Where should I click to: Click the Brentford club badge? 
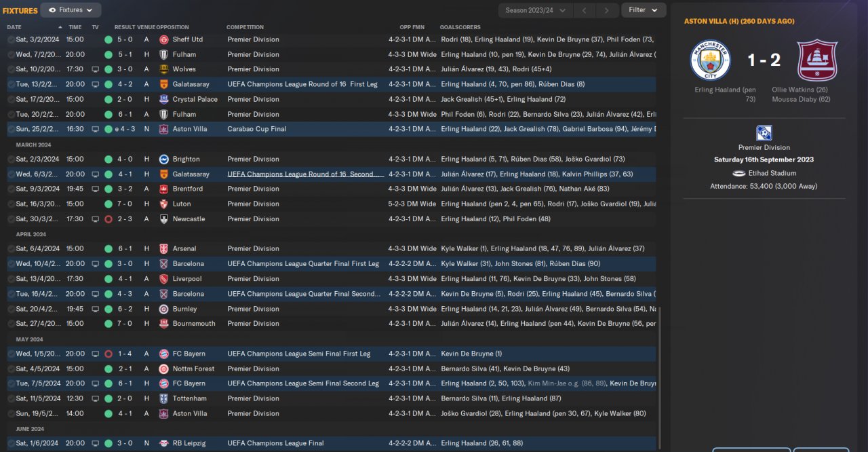[x=163, y=189]
